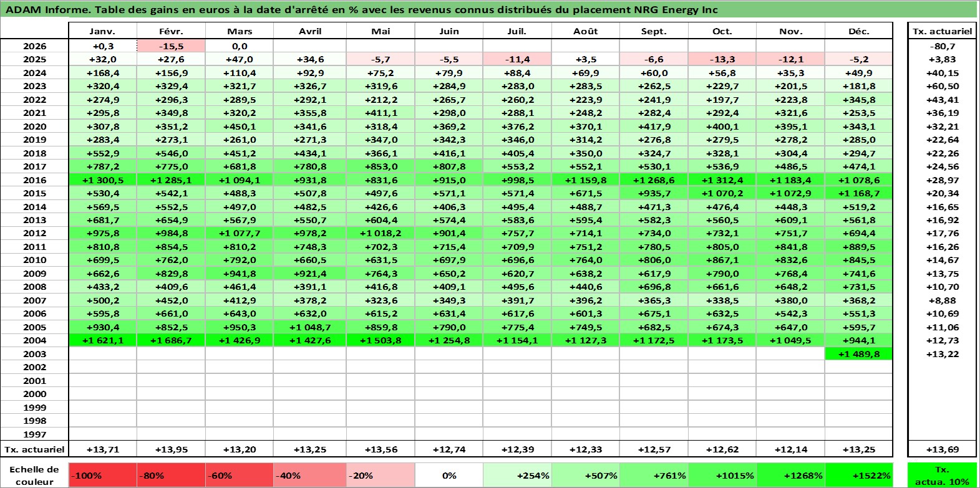Select the '+1 168,7' cell in row 2015

point(859,193)
